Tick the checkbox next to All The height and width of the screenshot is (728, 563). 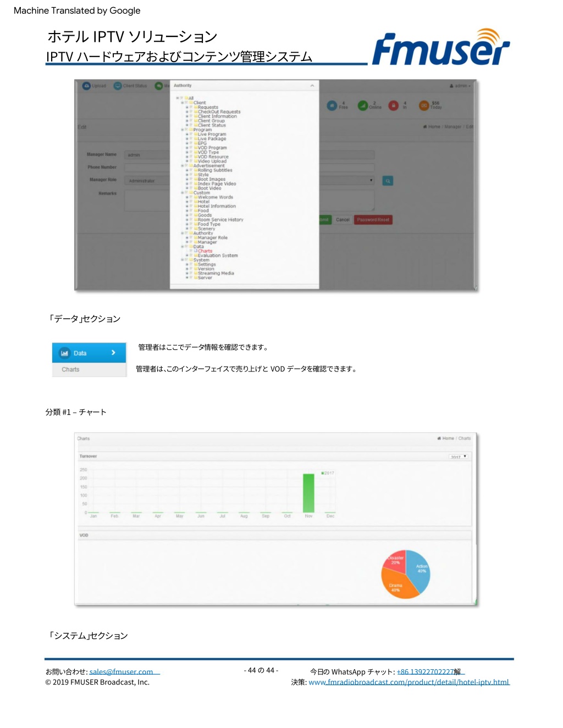[x=182, y=98]
